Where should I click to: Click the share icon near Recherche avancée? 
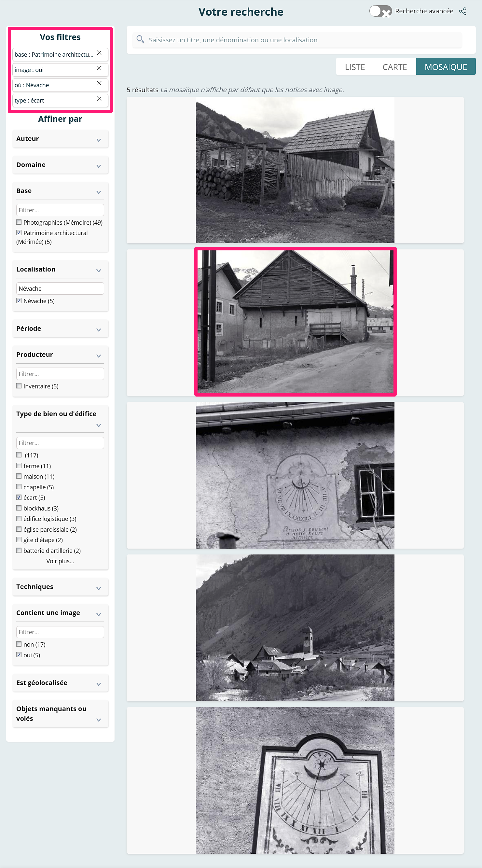click(x=463, y=11)
